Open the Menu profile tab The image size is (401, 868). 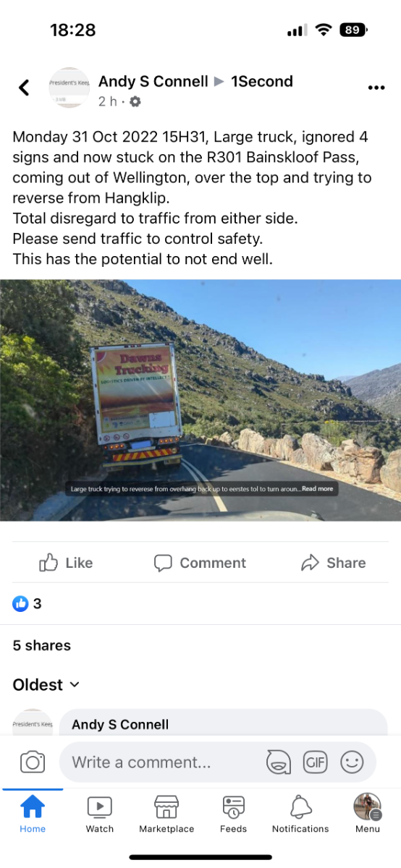(x=368, y=813)
